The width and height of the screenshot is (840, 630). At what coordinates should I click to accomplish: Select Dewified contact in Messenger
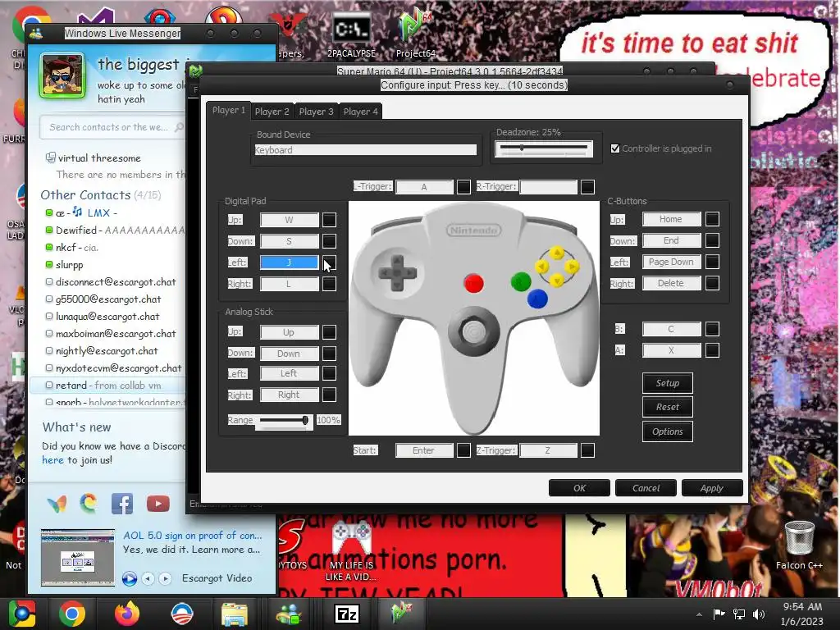point(113,231)
